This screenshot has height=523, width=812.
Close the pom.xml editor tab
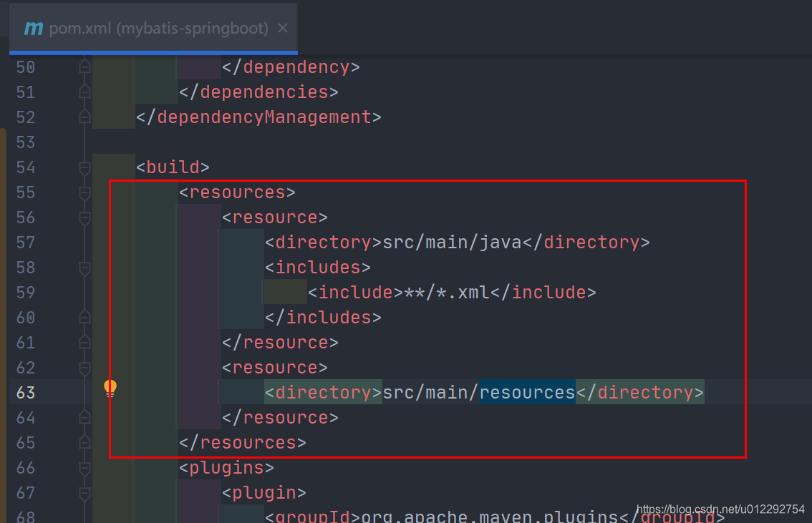pyautogui.click(x=283, y=28)
